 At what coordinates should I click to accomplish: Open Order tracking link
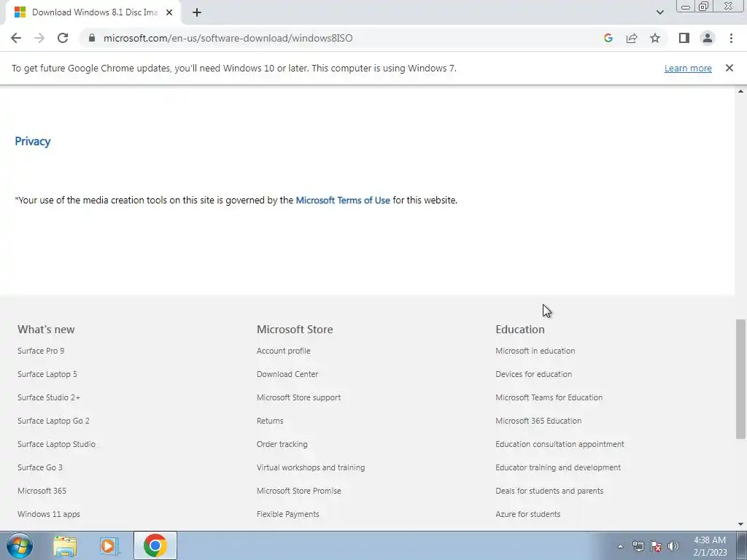click(282, 444)
